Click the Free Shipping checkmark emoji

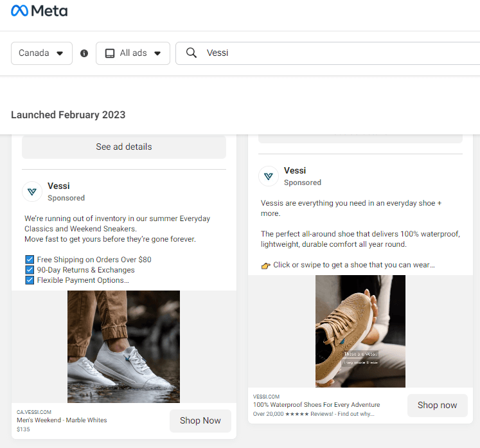pos(30,260)
